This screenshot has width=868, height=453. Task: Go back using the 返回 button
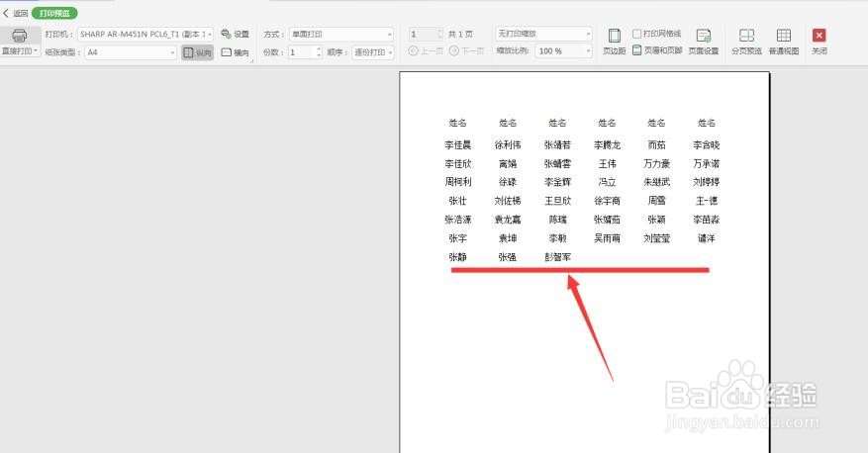coord(15,13)
